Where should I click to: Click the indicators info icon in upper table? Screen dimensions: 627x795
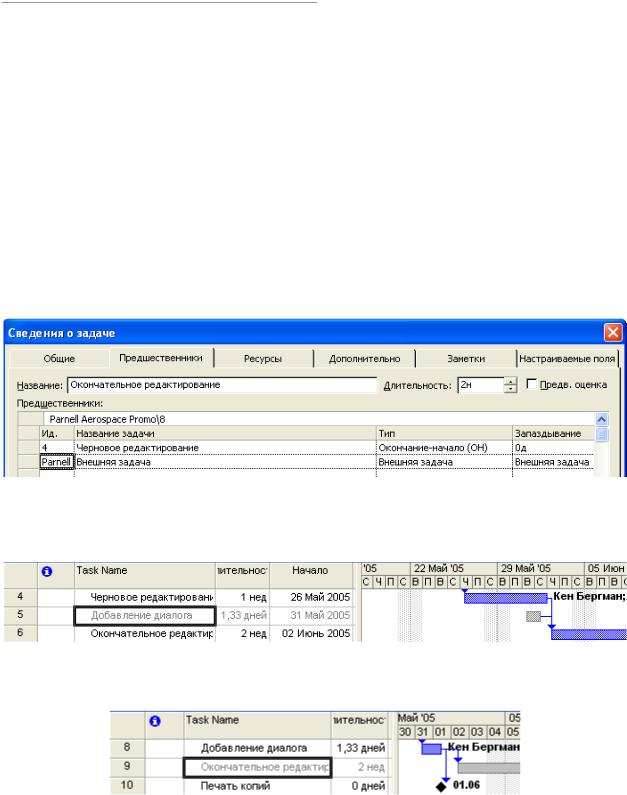(47, 571)
